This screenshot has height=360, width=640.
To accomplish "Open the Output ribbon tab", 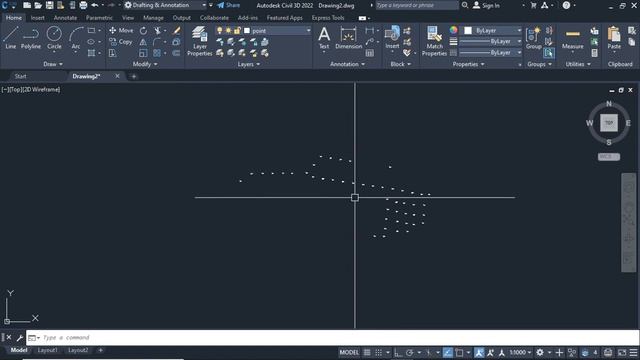I will click(182, 18).
